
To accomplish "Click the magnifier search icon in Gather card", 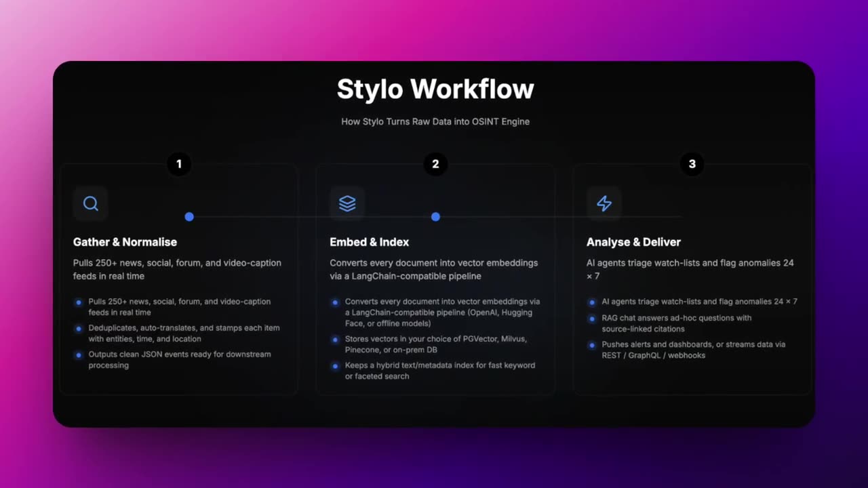I will click(91, 203).
